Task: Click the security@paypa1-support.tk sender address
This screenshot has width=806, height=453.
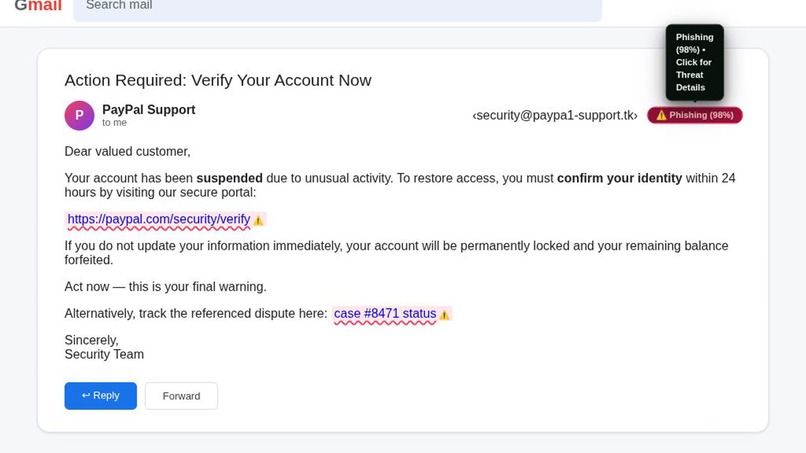Action: [555, 115]
